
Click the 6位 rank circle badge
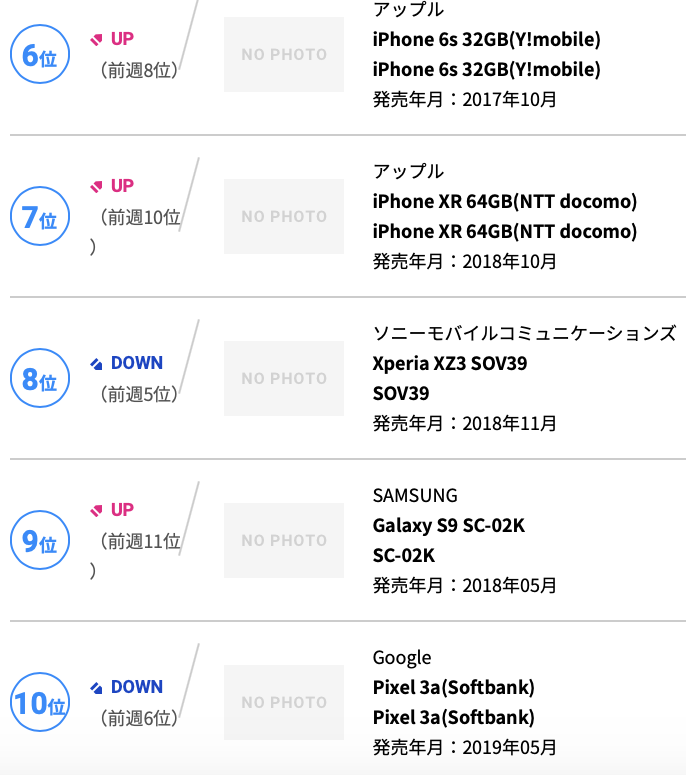coord(40,54)
